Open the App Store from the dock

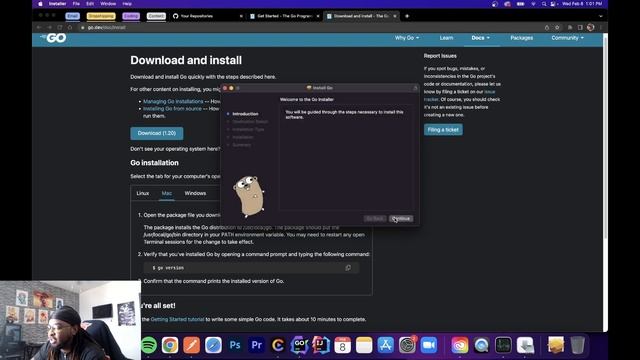[x=386, y=345]
